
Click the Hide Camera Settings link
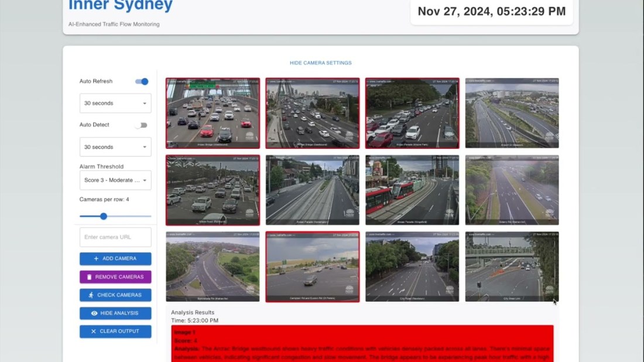tap(320, 63)
